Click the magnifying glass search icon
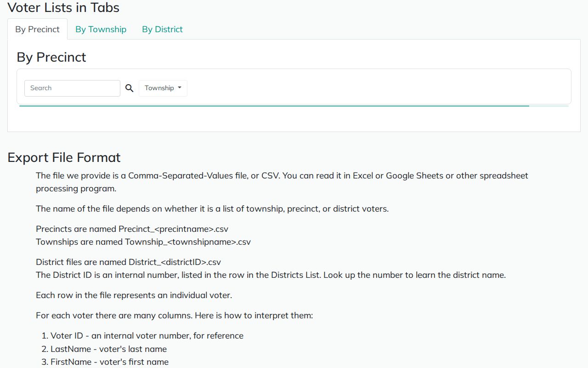Screen dimensions: 588x368 (x=130, y=88)
